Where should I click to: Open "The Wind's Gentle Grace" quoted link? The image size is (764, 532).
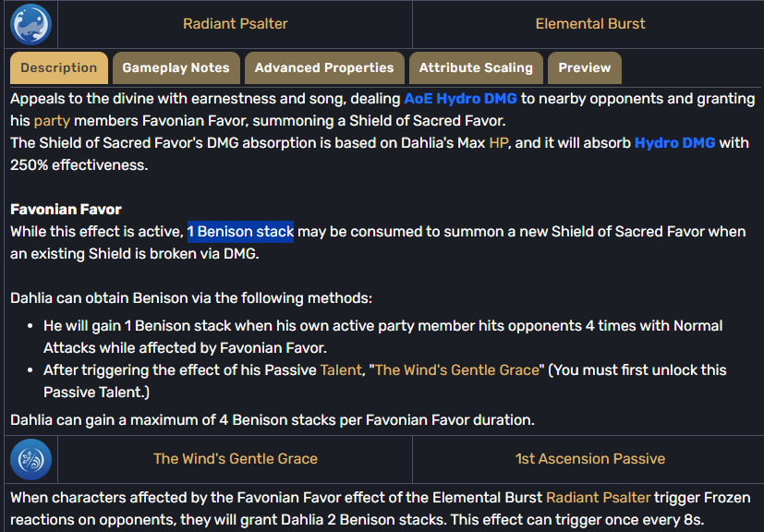(x=457, y=370)
